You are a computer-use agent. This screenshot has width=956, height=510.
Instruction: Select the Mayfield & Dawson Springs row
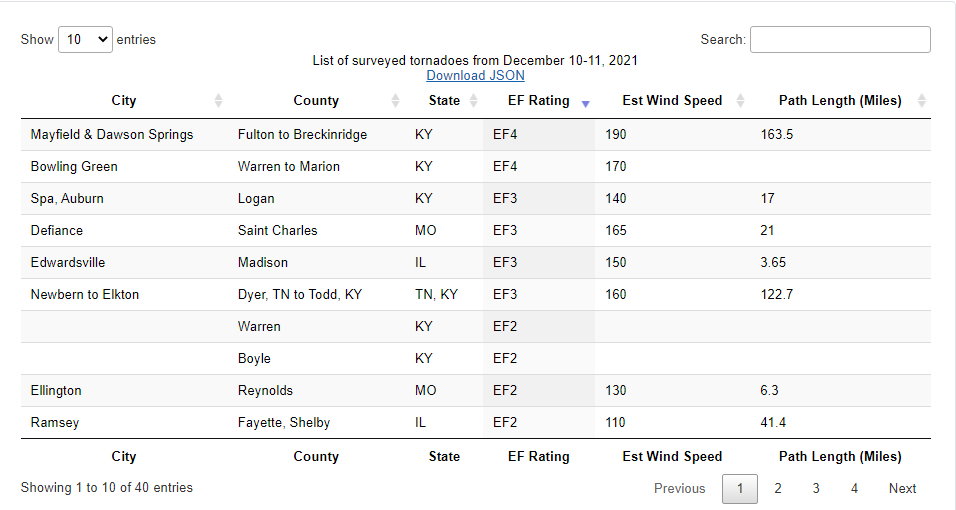476,135
